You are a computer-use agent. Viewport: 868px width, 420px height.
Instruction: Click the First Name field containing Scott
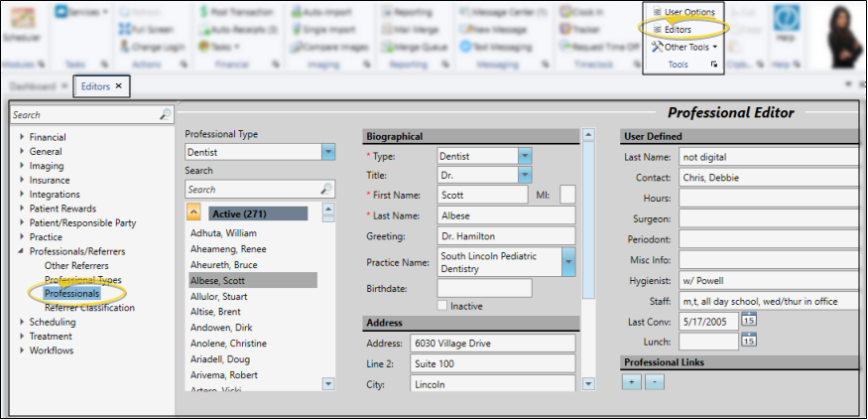pos(482,195)
